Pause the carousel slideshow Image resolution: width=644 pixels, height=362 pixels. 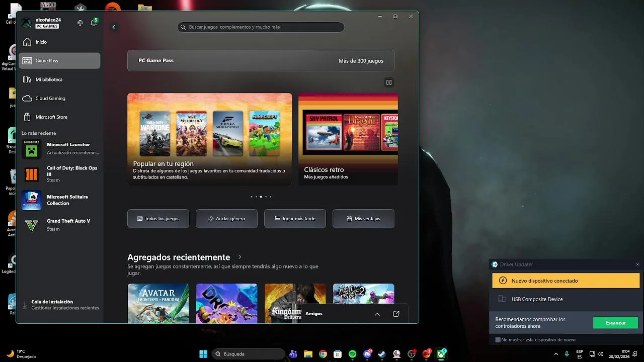point(389,82)
